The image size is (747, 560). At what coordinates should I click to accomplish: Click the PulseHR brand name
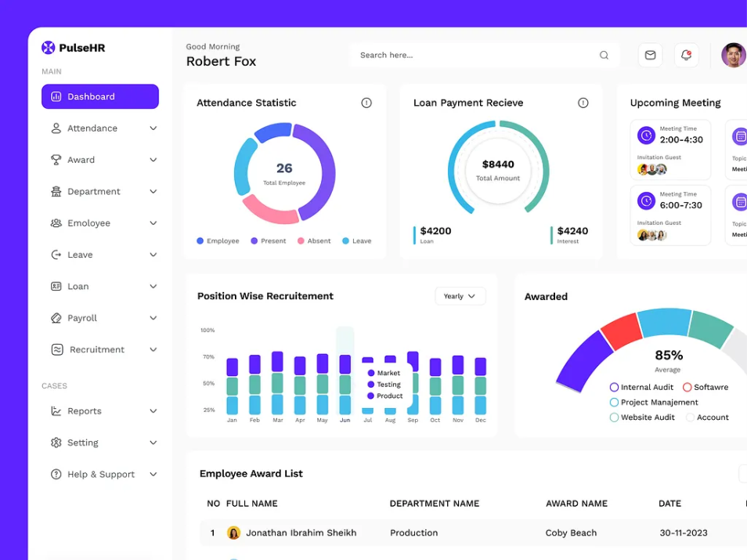coord(82,48)
